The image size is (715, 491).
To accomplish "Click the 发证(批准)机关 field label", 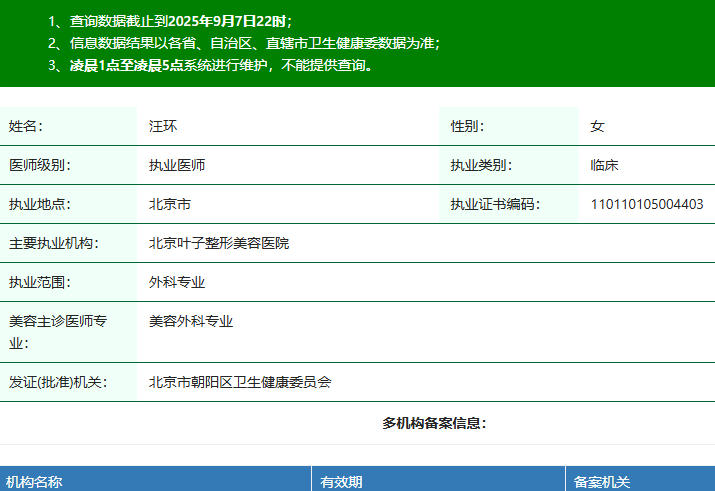I will coord(57,382).
